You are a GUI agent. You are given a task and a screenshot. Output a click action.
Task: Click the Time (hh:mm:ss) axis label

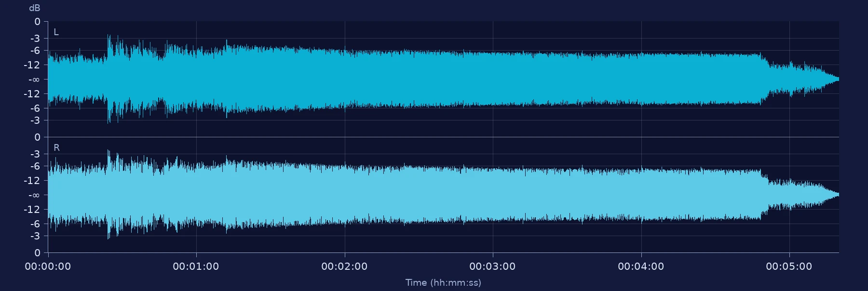tap(443, 282)
